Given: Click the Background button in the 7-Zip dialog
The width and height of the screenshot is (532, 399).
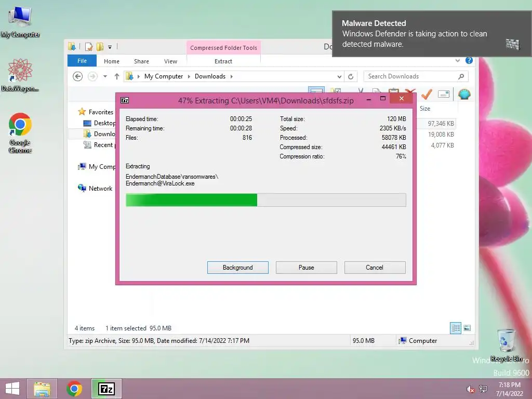Looking at the screenshot, I should coord(238,268).
